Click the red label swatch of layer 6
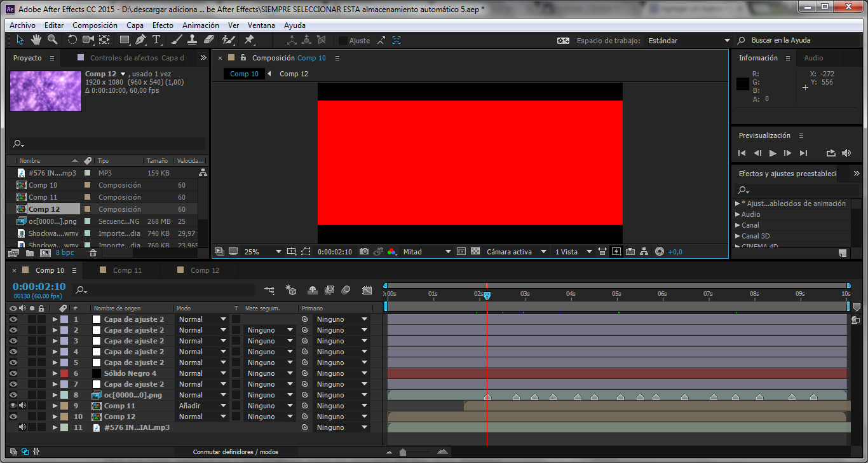Image resolution: width=868 pixels, height=463 pixels. (x=64, y=373)
